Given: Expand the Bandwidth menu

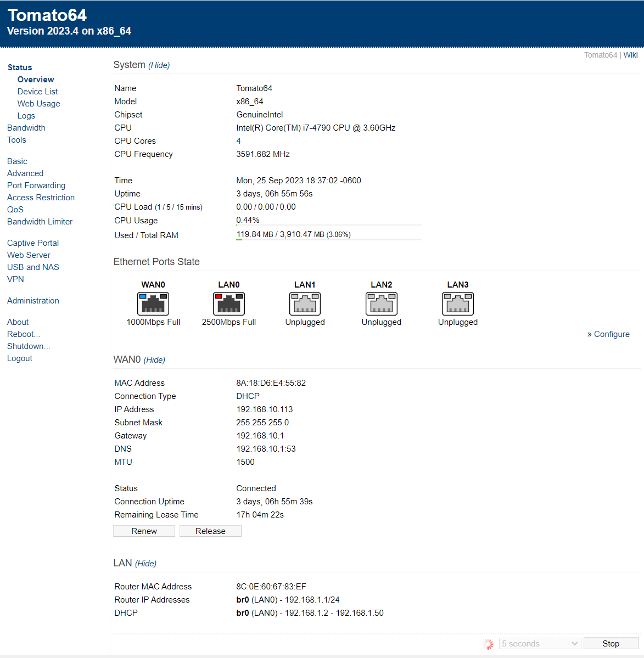Looking at the screenshot, I should (26, 128).
